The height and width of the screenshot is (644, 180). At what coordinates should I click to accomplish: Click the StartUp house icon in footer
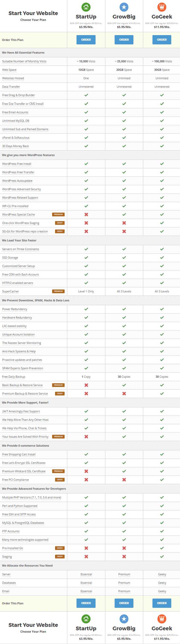click(86, 619)
